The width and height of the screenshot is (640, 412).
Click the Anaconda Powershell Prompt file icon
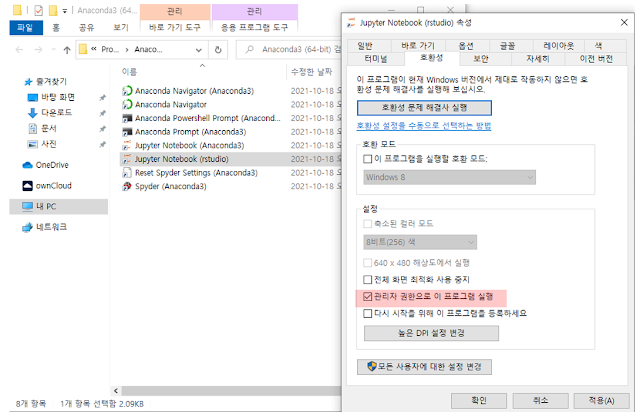click(127, 118)
